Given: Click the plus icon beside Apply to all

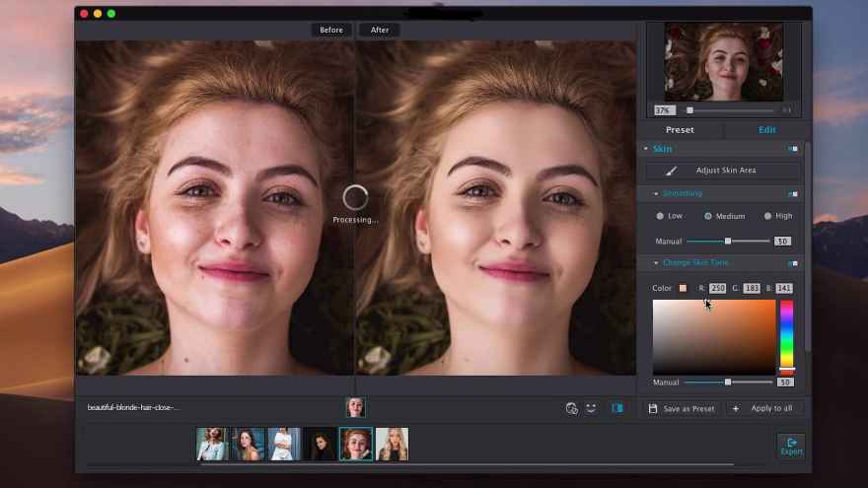Looking at the screenshot, I should coord(735,408).
